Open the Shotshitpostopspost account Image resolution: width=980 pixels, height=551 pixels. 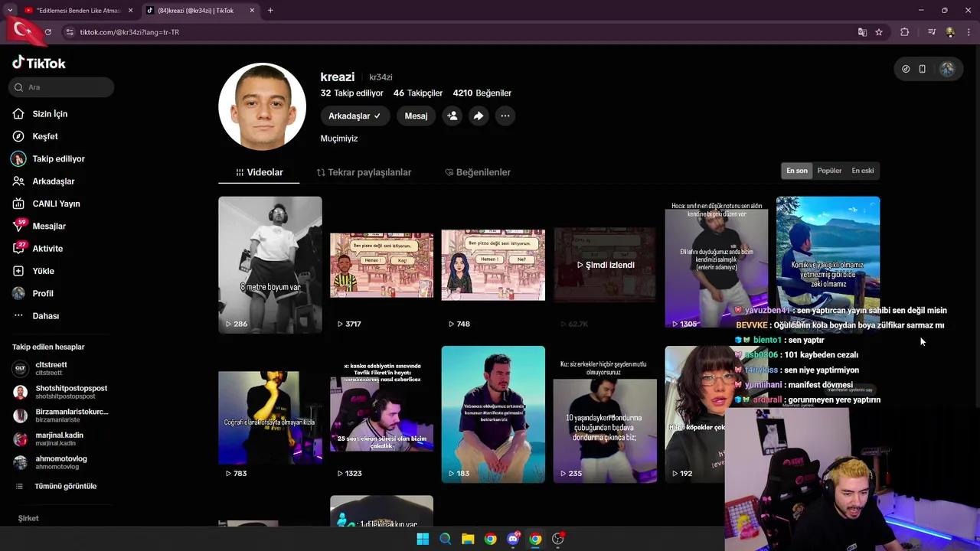tap(60, 392)
